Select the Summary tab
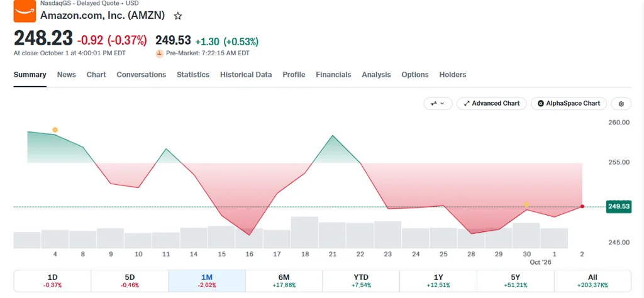The image size is (644, 298). tap(30, 75)
